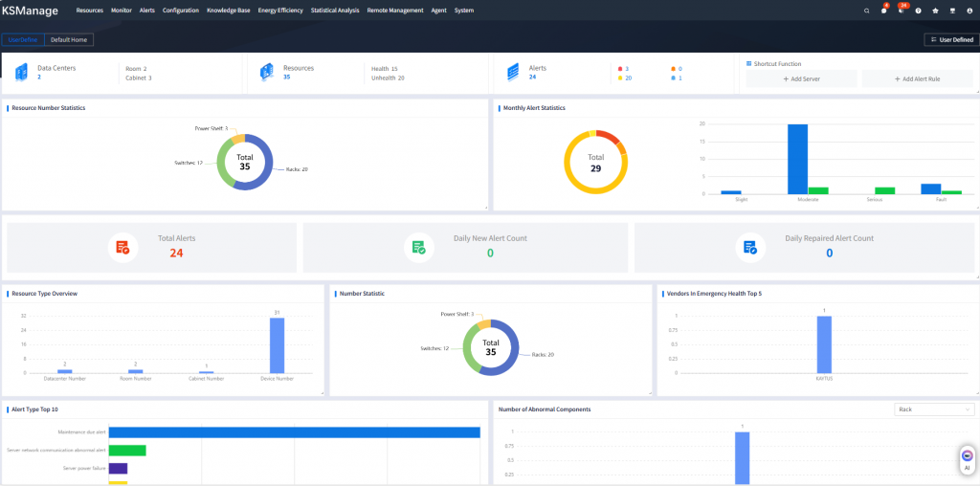Open the AI assistant floating button
This screenshot has height=486, width=980.
click(x=967, y=460)
